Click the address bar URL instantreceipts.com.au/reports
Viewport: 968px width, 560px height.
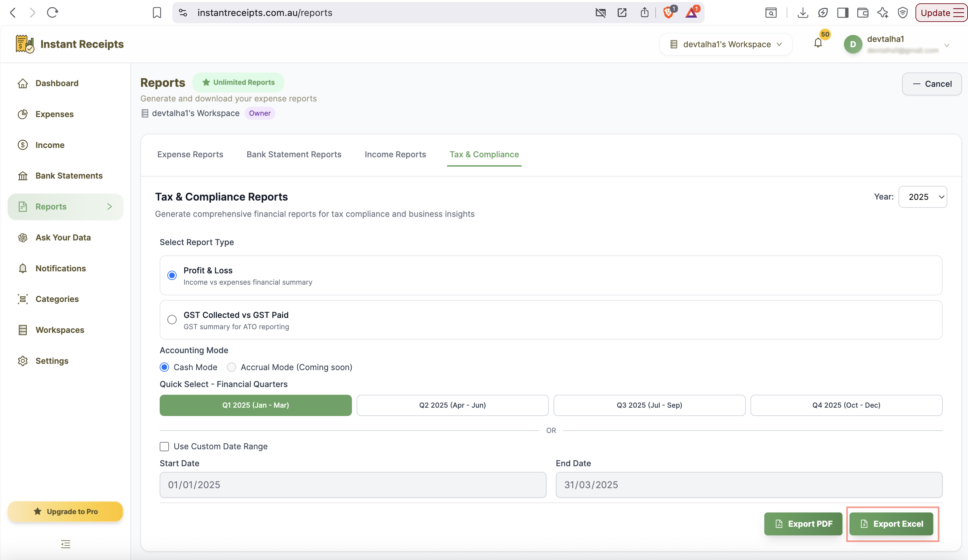265,13
